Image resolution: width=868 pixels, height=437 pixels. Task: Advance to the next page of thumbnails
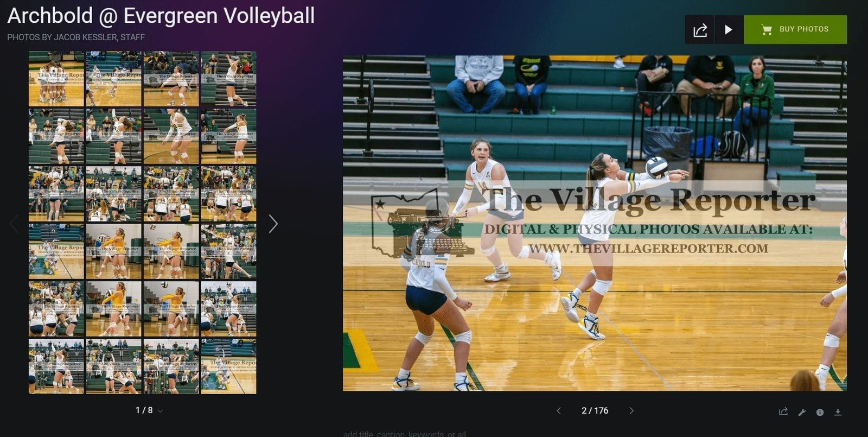tap(273, 224)
